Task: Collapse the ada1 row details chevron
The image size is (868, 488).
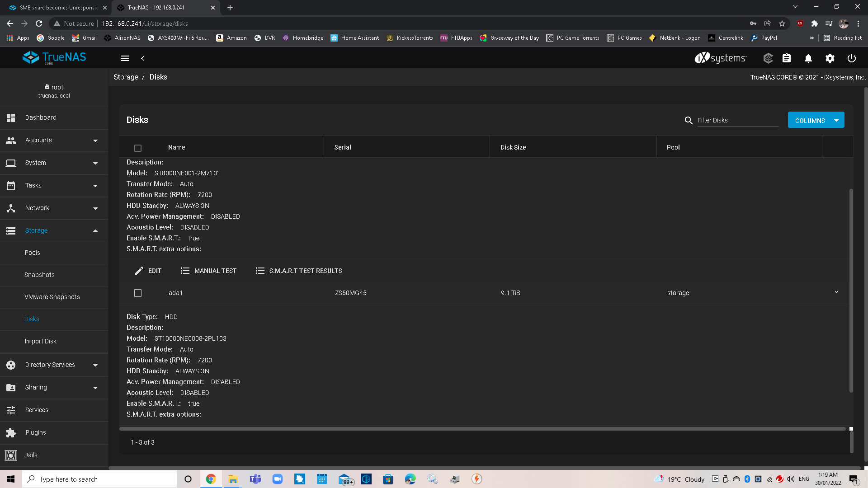Action: 836,292
